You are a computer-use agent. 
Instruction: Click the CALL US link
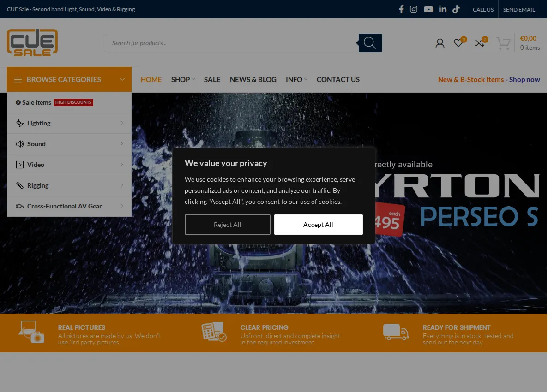click(x=483, y=9)
